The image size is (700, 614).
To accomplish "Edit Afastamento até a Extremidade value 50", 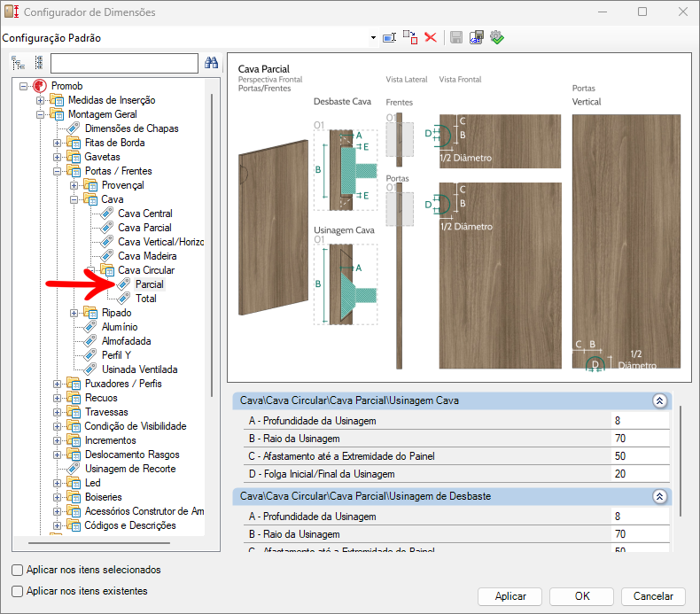I will click(640, 456).
